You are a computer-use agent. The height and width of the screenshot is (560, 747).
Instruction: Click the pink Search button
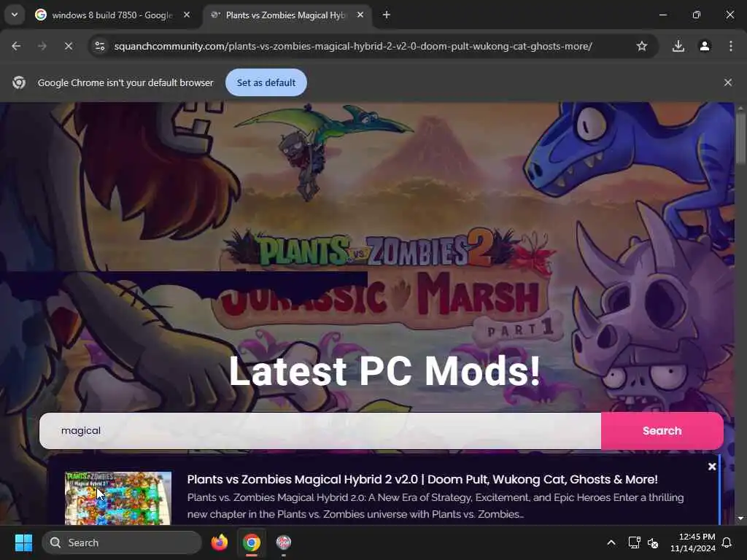click(662, 430)
